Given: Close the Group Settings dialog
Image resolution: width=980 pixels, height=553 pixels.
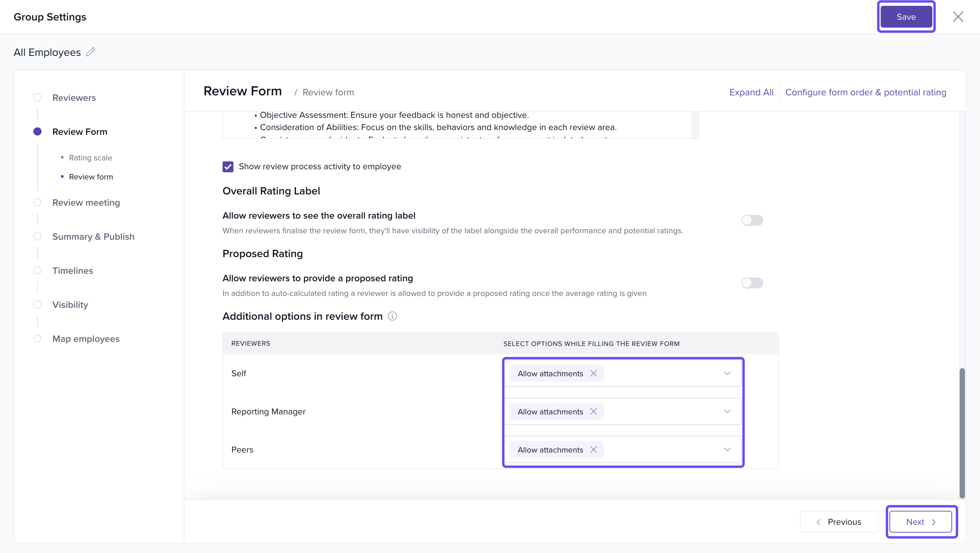Looking at the screenshot, I should pyautogui.click(x=958, y=17).
